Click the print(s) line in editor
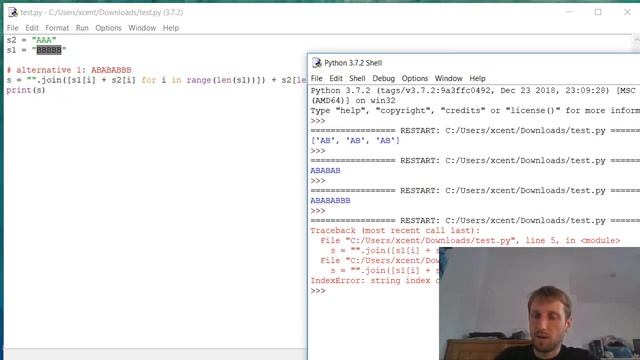This screenshot has height=360, width=640. coord(26,90)
